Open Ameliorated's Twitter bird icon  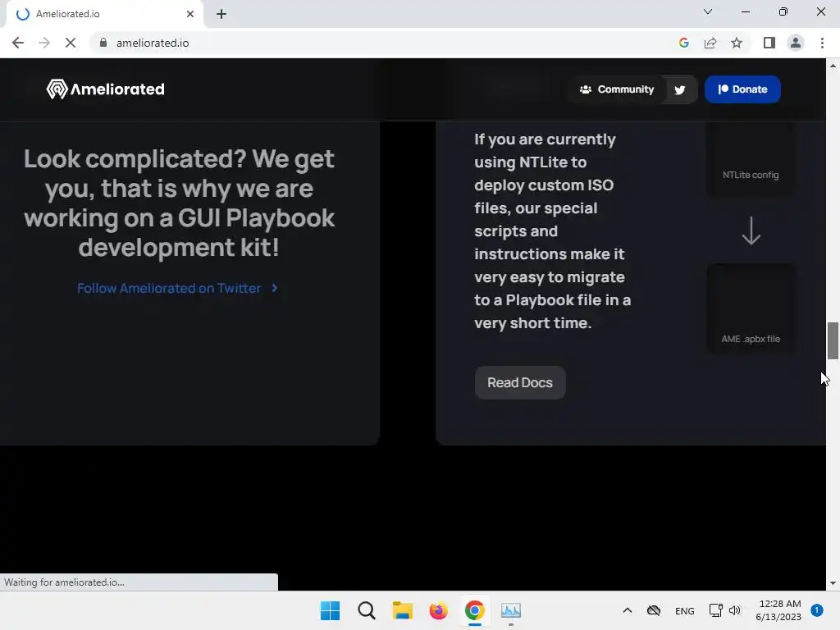coord(680,90)
